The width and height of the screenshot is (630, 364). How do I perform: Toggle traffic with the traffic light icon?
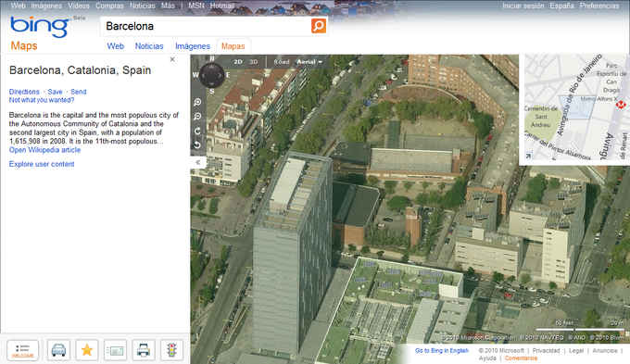coord(172,350)
